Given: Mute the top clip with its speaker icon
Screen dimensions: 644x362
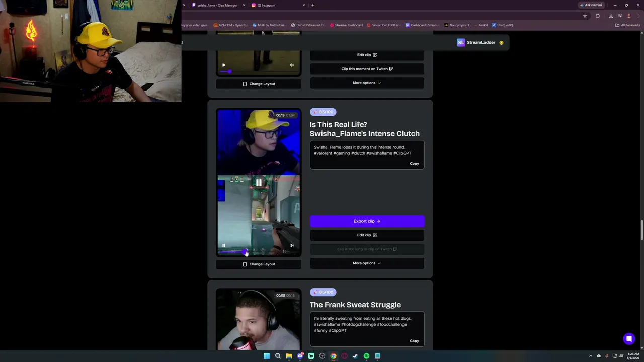Looking at the screenshot, I should (x=292, y=65).
